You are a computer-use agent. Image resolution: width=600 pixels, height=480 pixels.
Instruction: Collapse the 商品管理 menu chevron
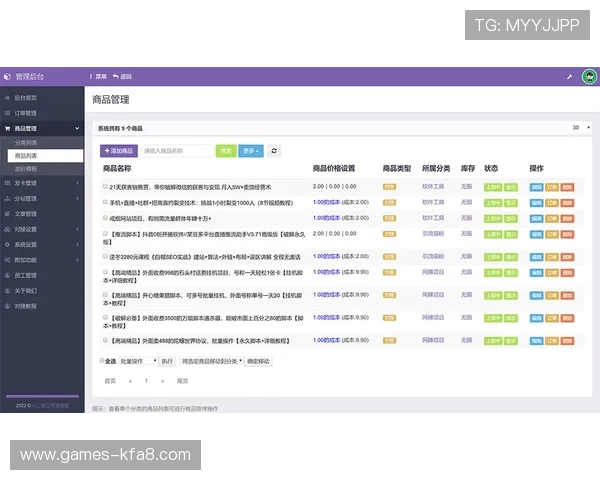77,129
